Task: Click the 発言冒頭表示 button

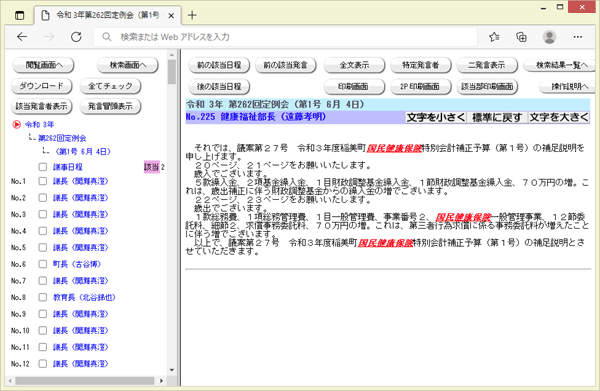Action: click(x=110, y=106)
